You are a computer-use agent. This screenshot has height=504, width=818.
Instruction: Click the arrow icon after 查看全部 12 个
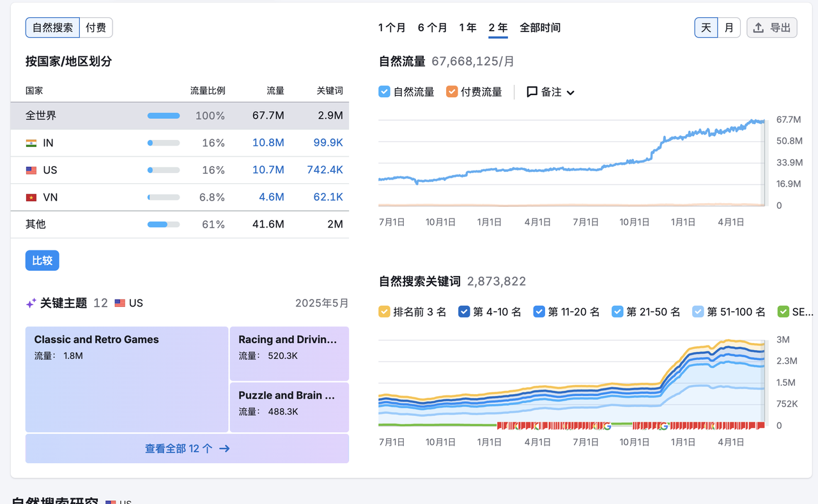(224, 448)
